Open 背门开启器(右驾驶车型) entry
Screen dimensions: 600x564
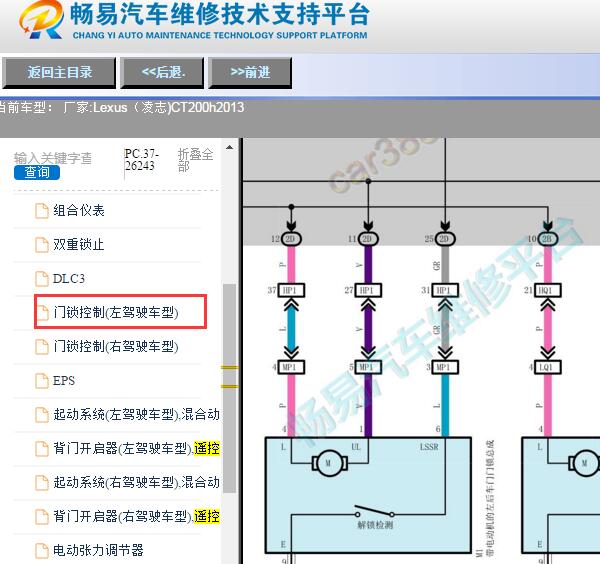pyautogui.click(x=136, y=516)
